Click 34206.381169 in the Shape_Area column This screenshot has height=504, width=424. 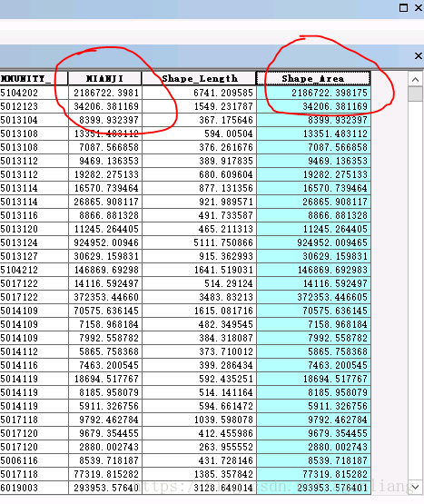[x=313, y=106]
